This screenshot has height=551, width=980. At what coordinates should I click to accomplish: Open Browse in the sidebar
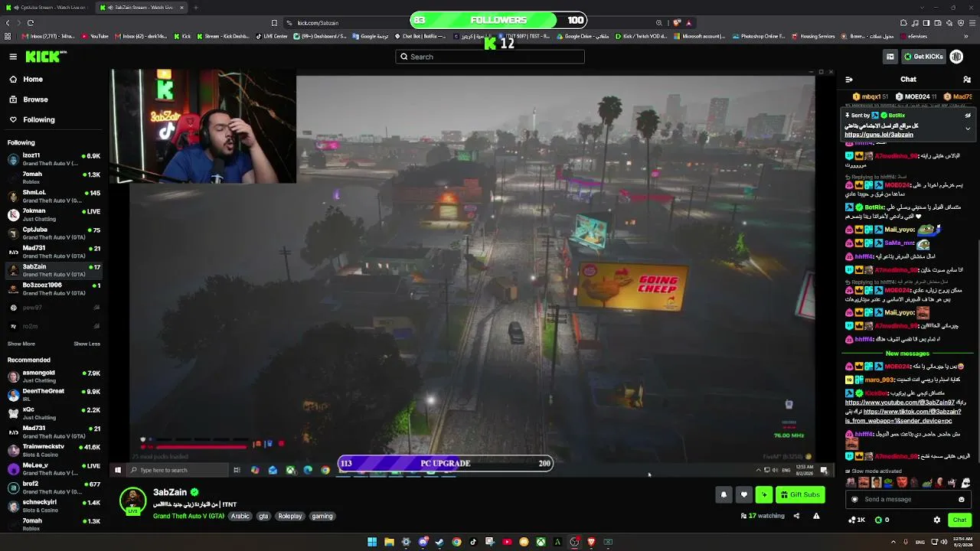(x=35, y=99)
